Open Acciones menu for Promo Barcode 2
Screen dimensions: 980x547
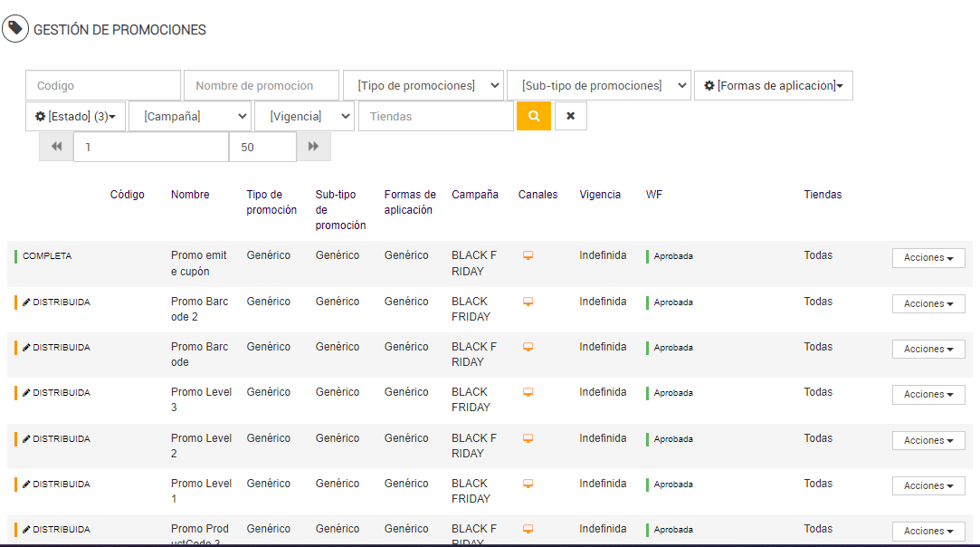click(x=928, y=303)
